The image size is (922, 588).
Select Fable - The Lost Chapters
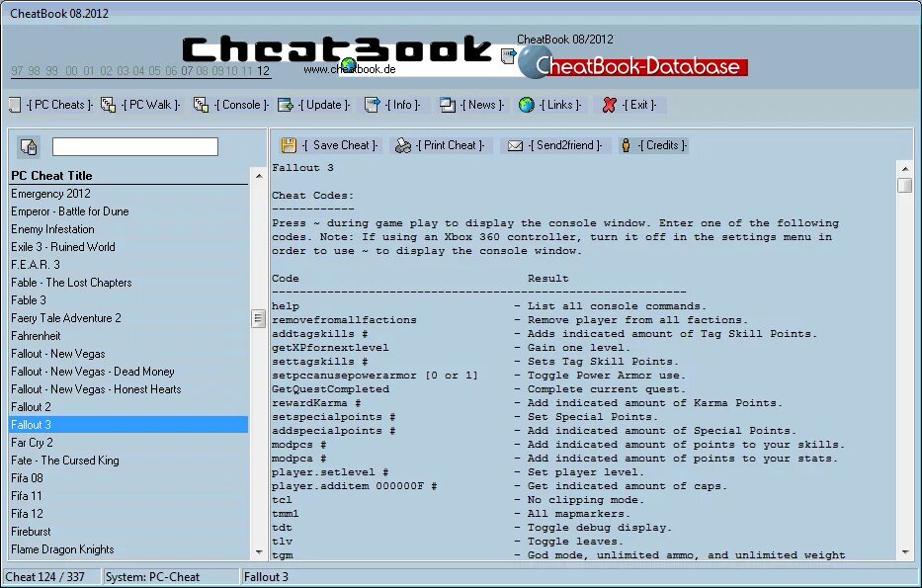[128, 283]
